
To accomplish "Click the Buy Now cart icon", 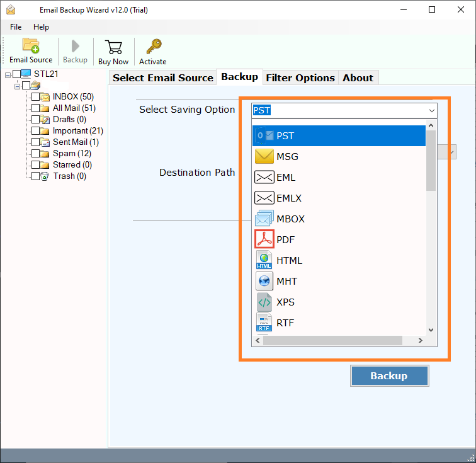I will pyautogui.click(x=113, y=47).
